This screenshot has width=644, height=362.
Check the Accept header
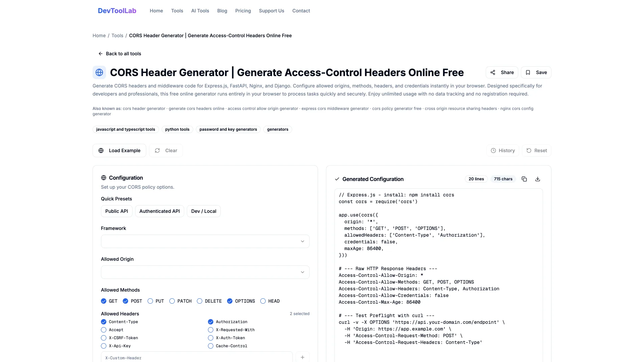click(104, 330)
